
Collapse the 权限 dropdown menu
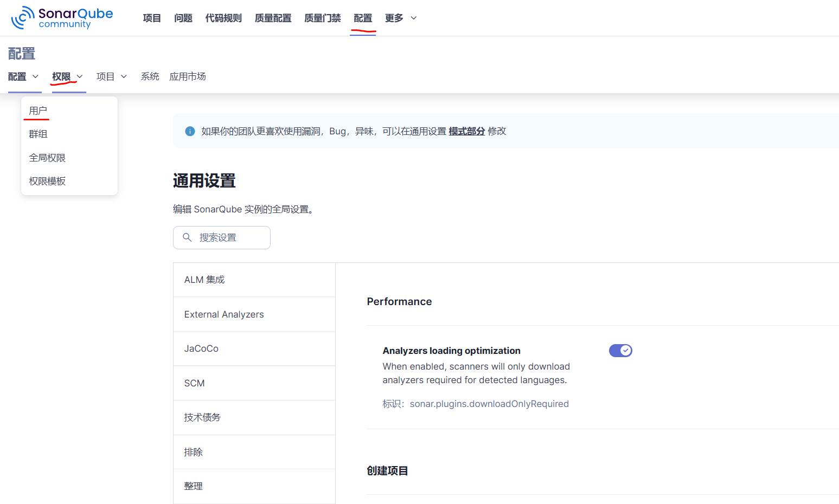[x=68, y=76]
